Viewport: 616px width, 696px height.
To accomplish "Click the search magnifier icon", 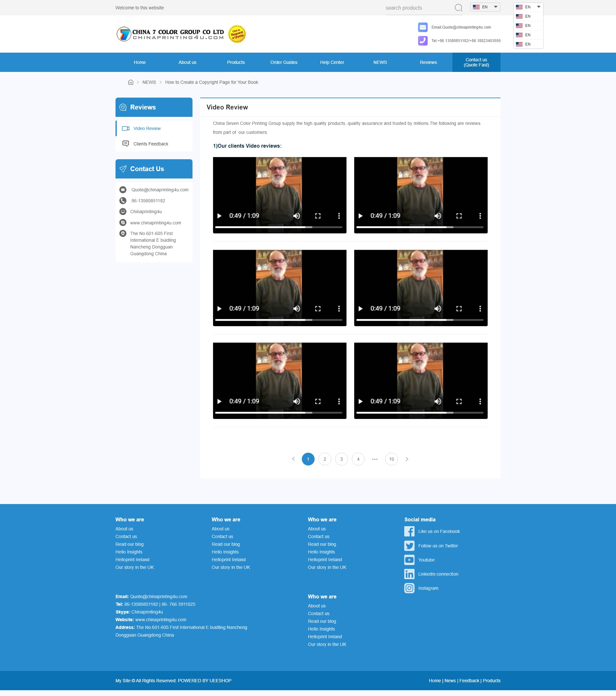I will coord(458,7).
